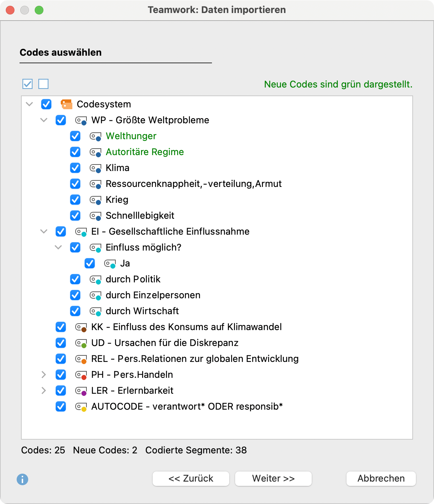Expand the LER - Erlernbarkeit node
Image resolution: width=434 pixels, height=504 pixels.
44,390
